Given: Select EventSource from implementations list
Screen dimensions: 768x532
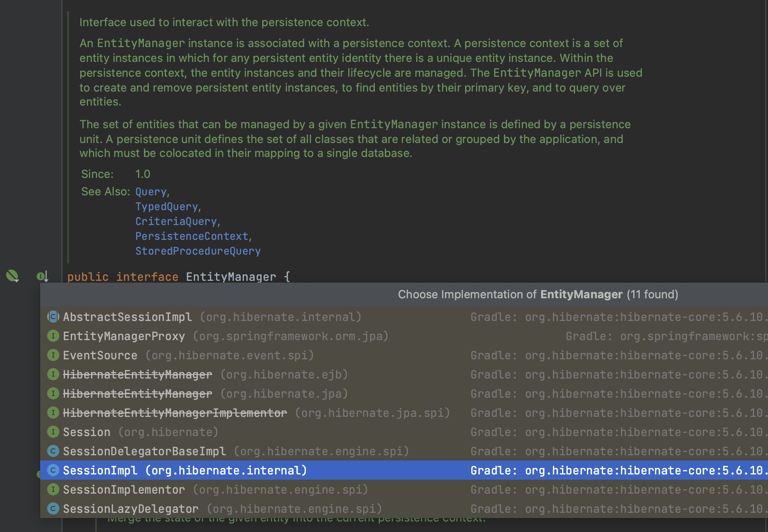Looking at the screenshot, I should coord(404,355).
